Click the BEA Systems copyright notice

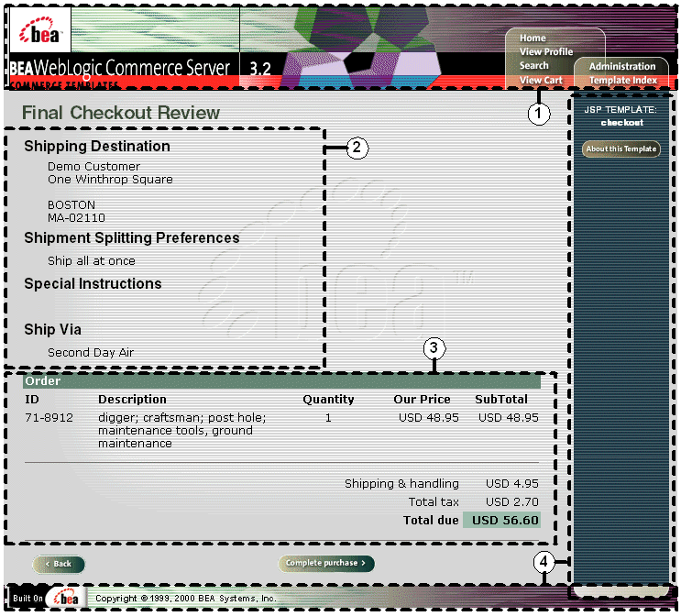click(x=185, y=599)
